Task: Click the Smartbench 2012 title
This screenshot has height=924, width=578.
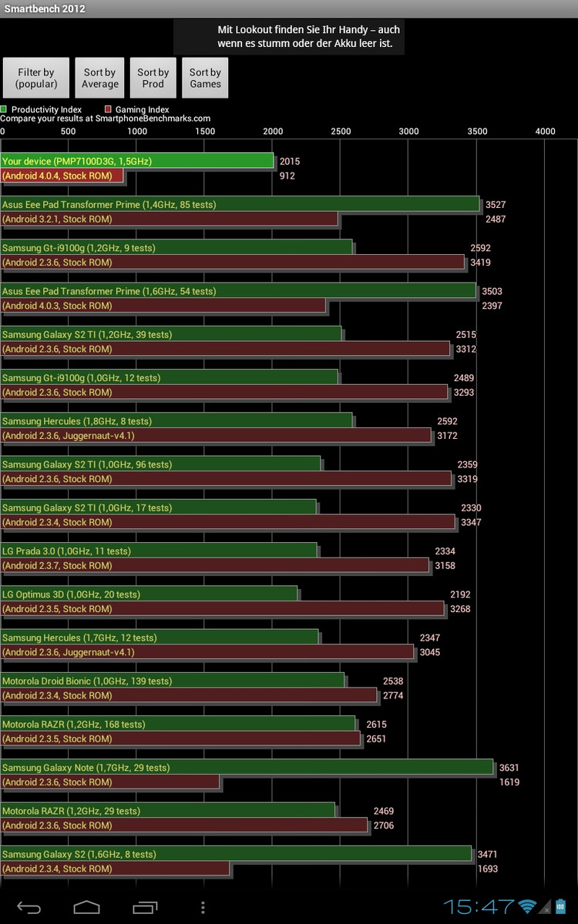Action: point(45,9)
